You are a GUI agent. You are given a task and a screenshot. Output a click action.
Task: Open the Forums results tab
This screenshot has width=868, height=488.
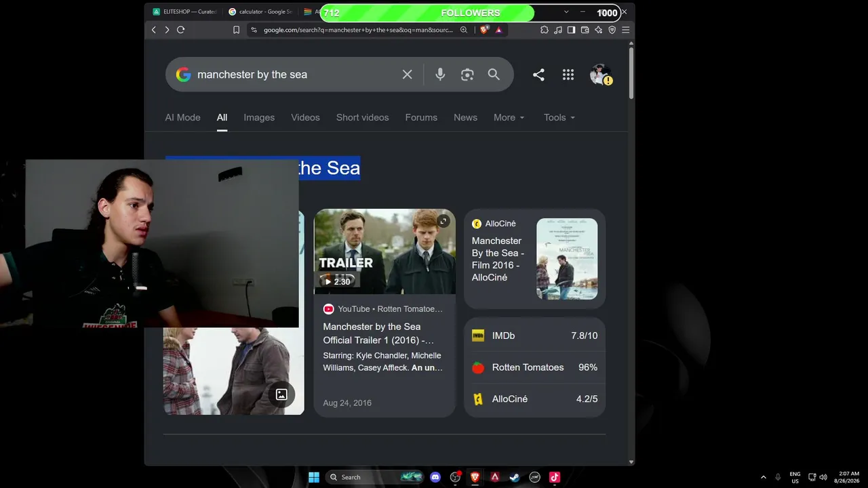tap(421, 117)
